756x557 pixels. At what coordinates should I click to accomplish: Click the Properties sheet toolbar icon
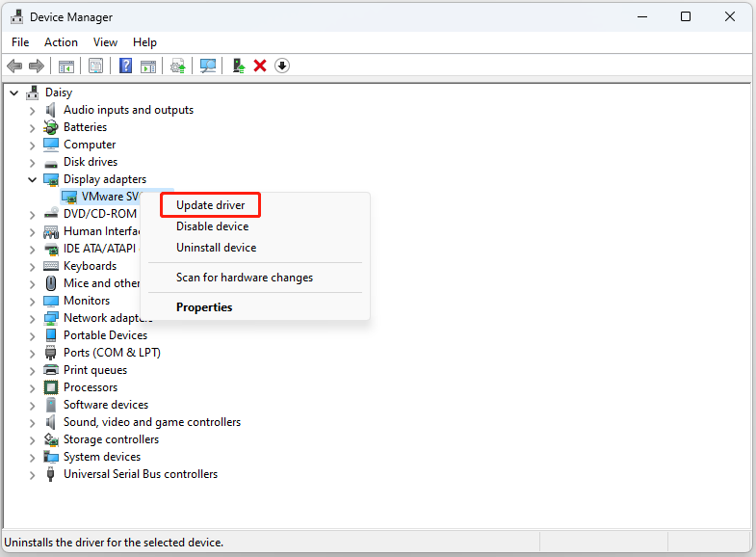click(96, 66)
